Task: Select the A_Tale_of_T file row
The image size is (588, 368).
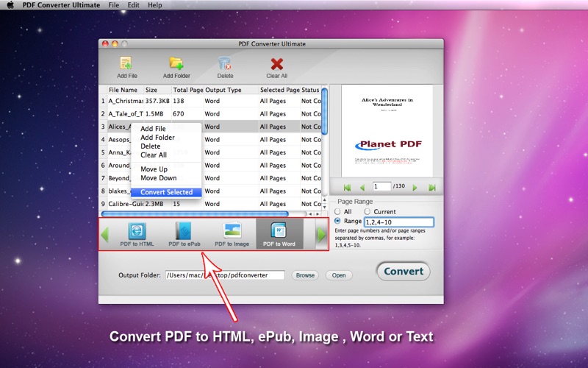Action: click(x=210, y=113)
